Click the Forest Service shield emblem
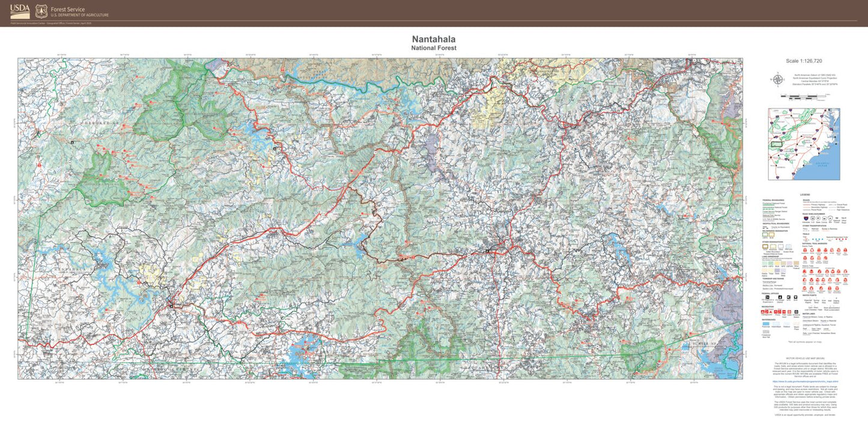 click(x=40, y=11)
